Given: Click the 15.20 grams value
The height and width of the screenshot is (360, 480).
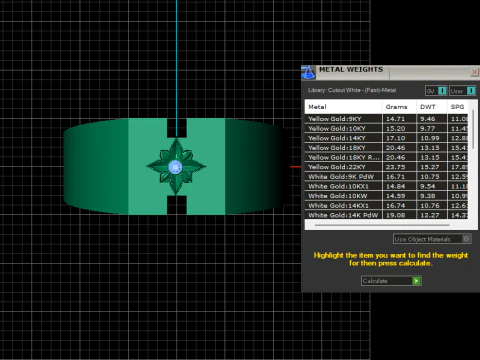Looking at the screenshot, I should (x=395, y=128).
